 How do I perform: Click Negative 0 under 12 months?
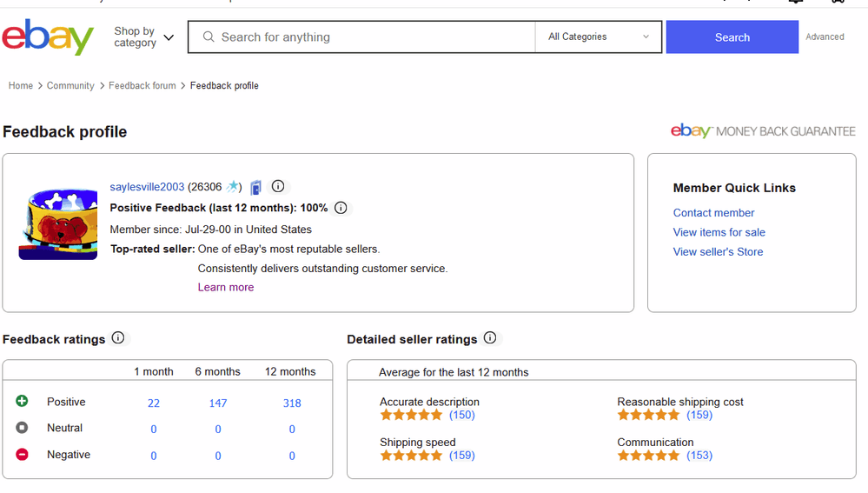point(292,456)
